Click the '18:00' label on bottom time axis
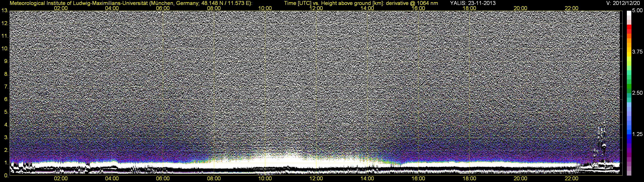 click(x=469, y=179)
